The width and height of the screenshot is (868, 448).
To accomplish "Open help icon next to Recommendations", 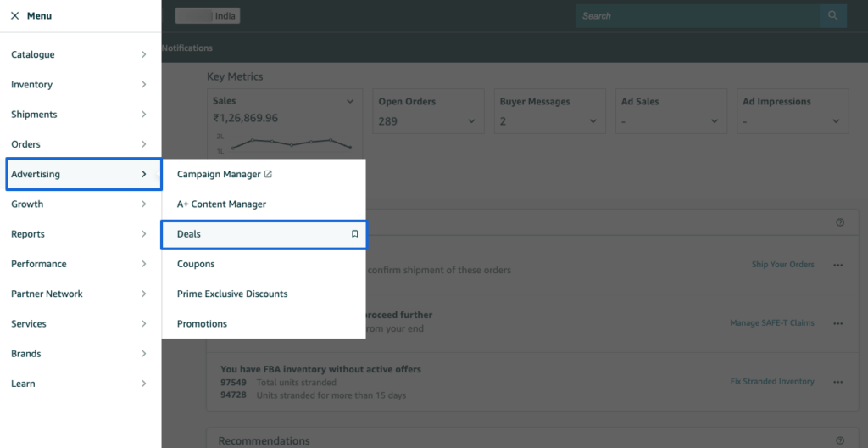I will [x=840, y=441].
